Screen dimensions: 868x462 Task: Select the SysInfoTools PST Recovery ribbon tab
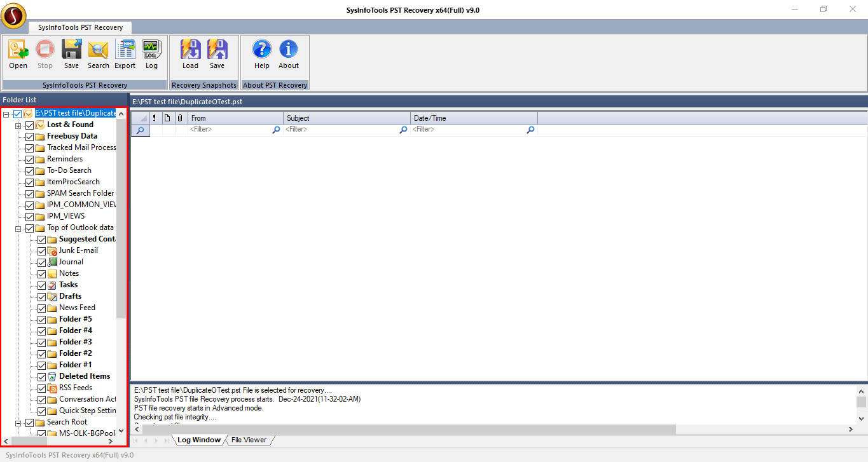79,27
